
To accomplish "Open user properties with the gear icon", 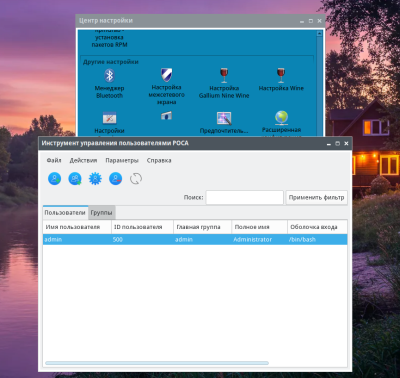I will pyautogui.click(x=95, y=179).
